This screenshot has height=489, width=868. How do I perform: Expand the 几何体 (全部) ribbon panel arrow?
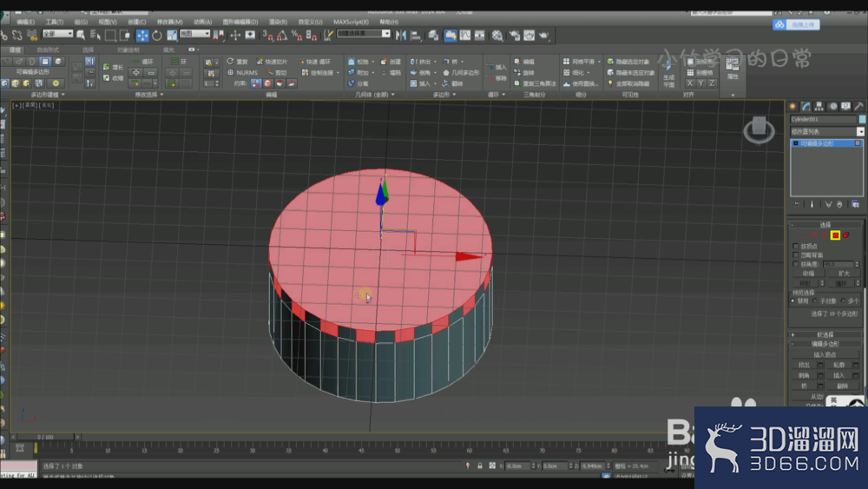[x=393, y=95]
